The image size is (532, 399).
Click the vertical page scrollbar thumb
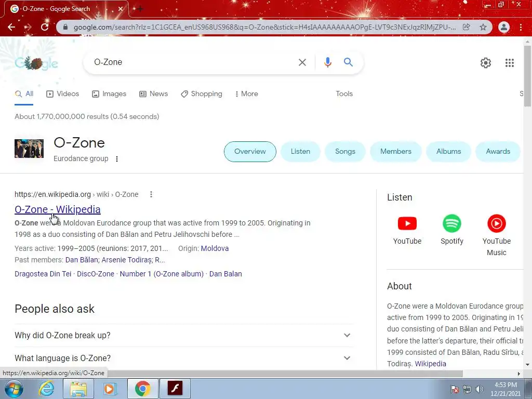coord(527,76)
